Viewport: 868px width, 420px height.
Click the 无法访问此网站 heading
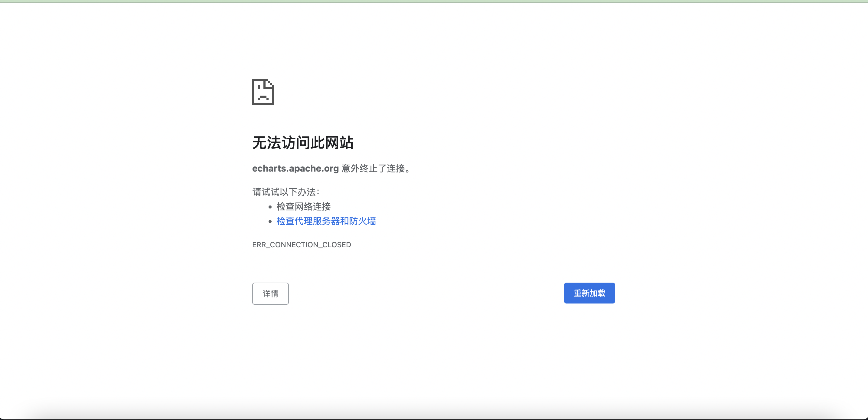(303, 143)
